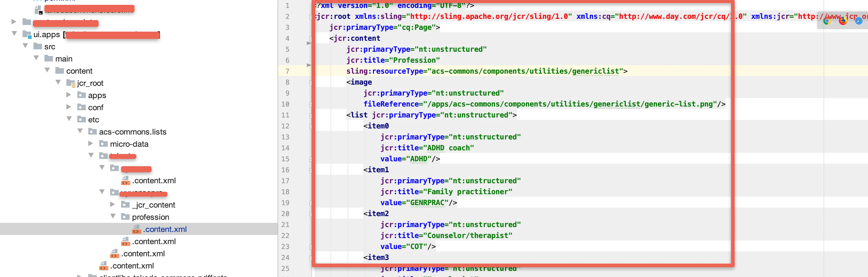Expand the _jcr_content folder
Image resolution: width=868 pixels, height=277 pixels.
(113, 204)
